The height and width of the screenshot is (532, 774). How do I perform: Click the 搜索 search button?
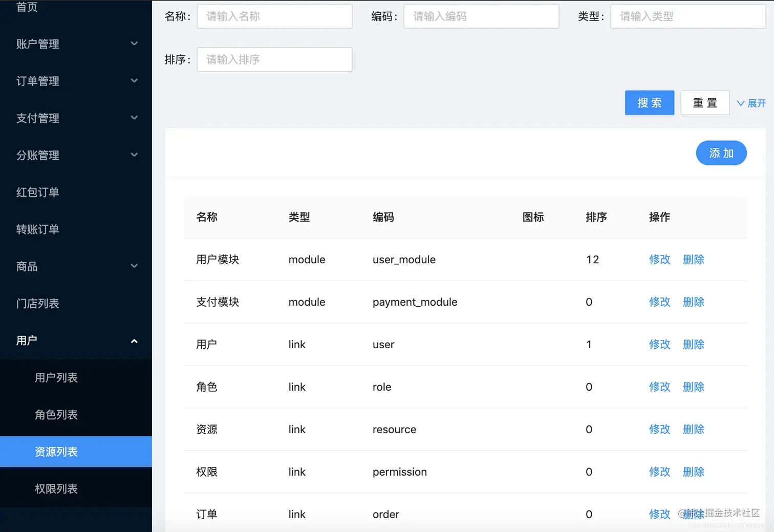(649, 102)
